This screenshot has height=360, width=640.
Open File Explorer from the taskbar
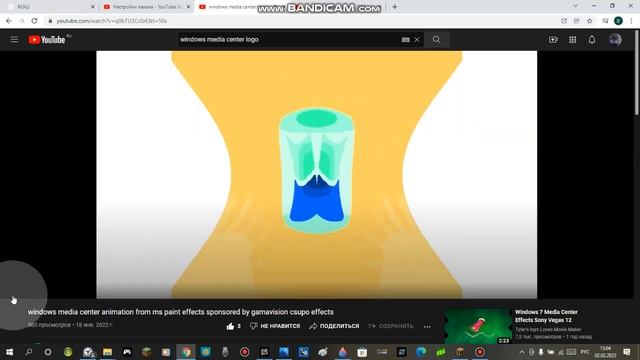coord(107,352)
